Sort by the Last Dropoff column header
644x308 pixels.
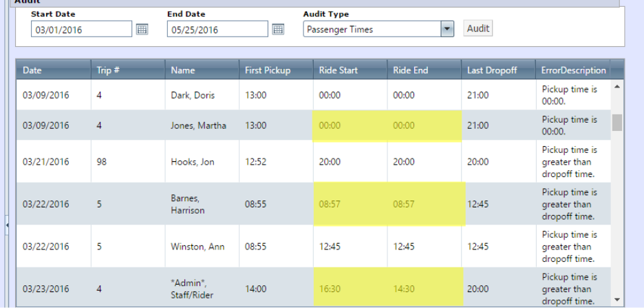click(497, 70)
